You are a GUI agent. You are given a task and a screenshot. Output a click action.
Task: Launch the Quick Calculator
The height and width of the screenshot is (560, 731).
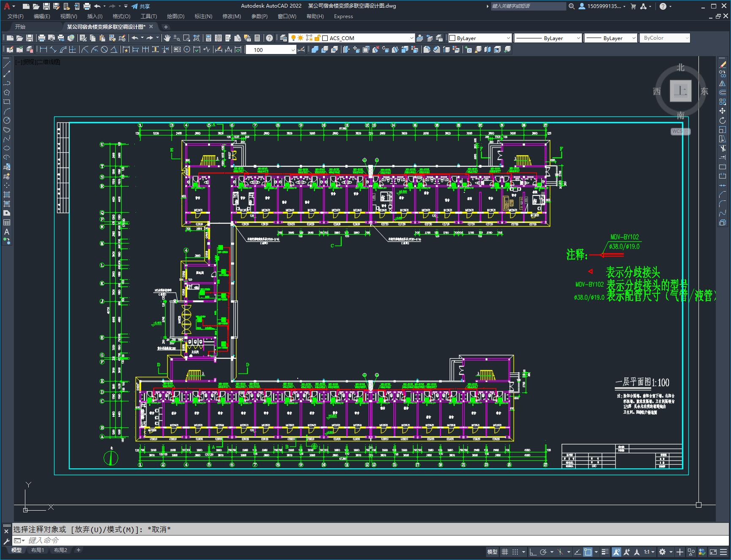[257, 38]
